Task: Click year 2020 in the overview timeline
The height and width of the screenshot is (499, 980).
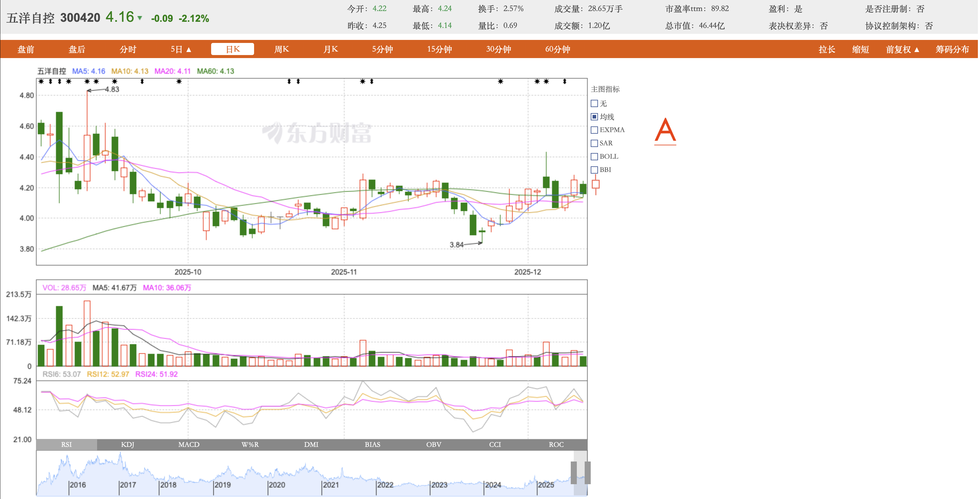Action: point(276,485)
